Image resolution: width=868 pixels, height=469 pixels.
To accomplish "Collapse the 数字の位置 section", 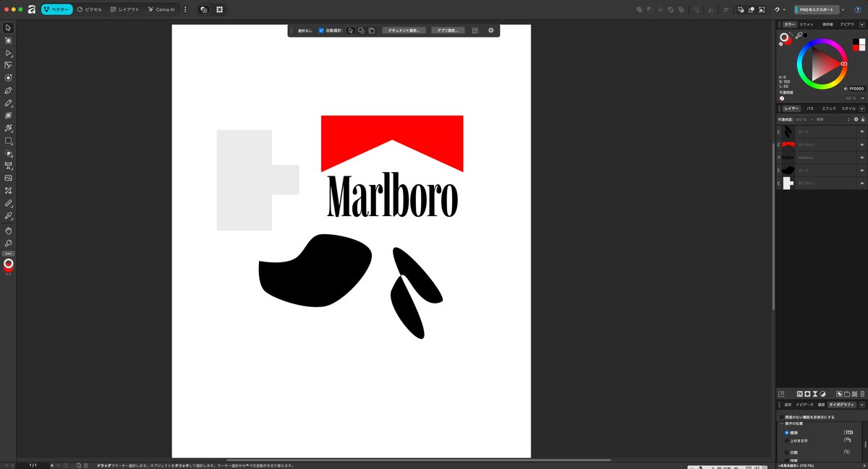I will point(780,423).
